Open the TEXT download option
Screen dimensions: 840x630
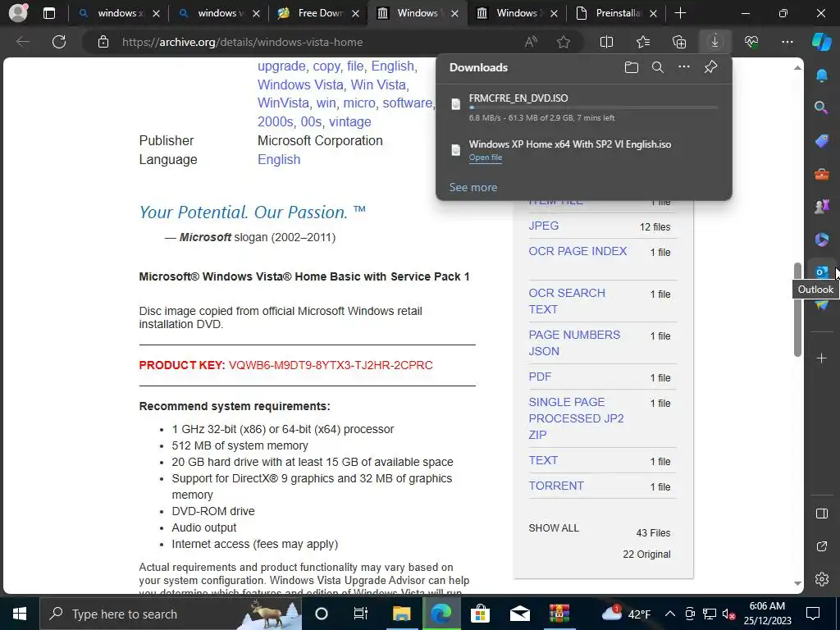point(543,460)
